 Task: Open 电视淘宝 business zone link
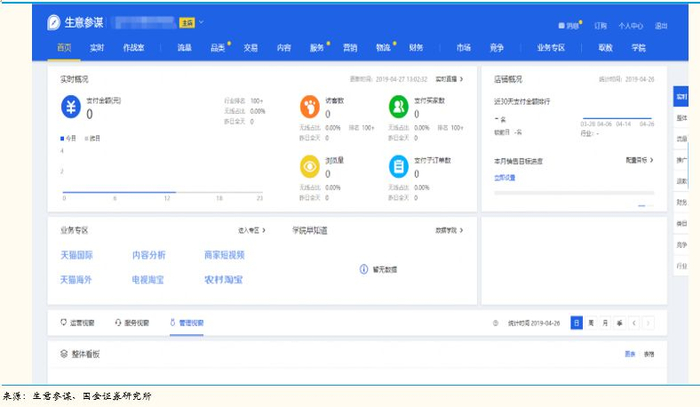point(148,280)
